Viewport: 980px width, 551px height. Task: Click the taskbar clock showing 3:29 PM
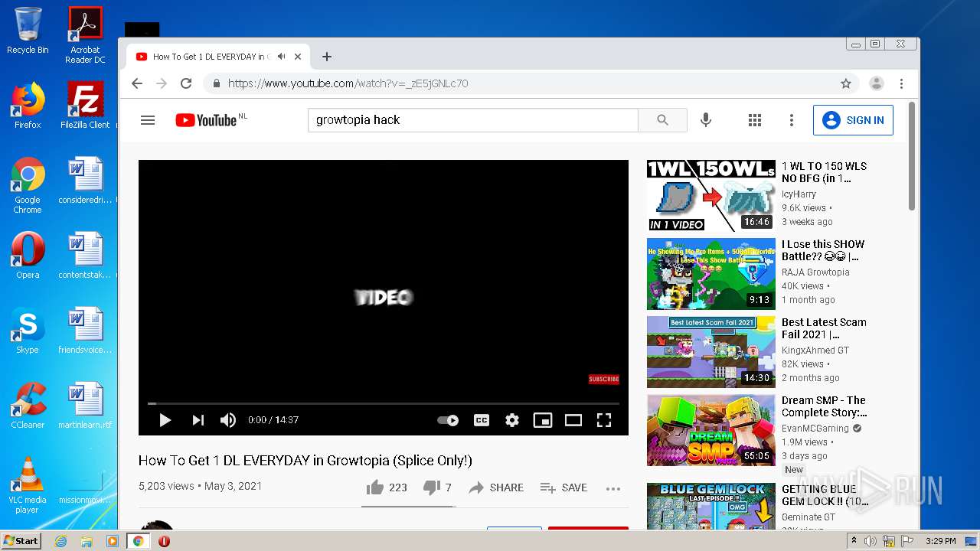pyautogui.click(x=940, y=541)
